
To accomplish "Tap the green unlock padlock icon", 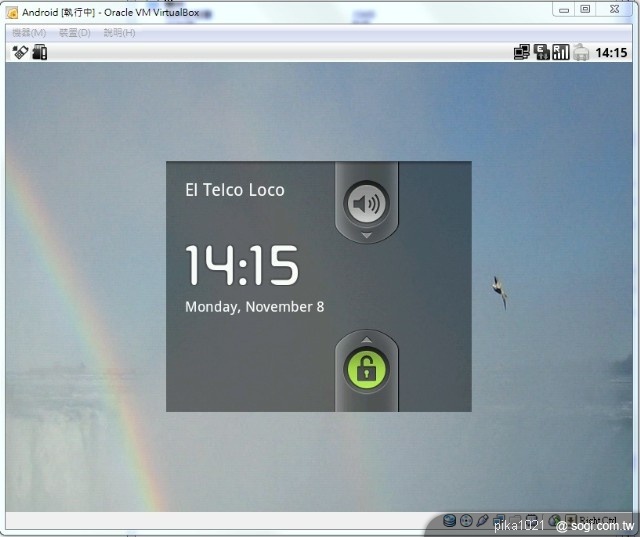I will pyautogui.click(x=366, y=371).
